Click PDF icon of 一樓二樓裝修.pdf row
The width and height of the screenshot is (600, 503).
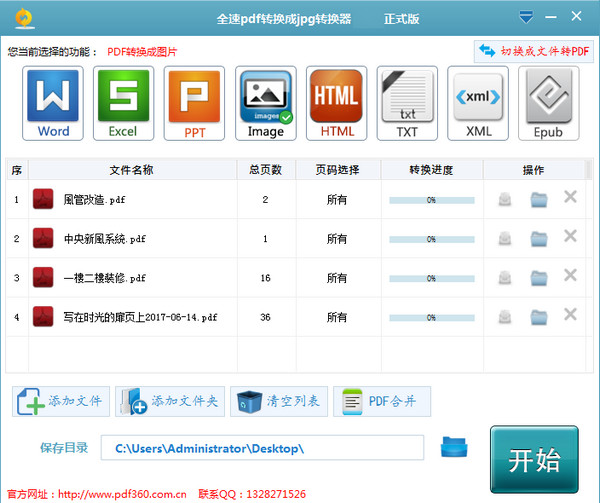pyautogui.click(x=43, y=277)
